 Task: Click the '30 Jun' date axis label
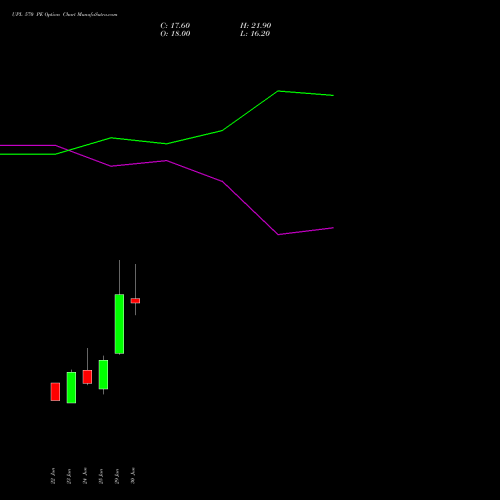pos(133,476)
